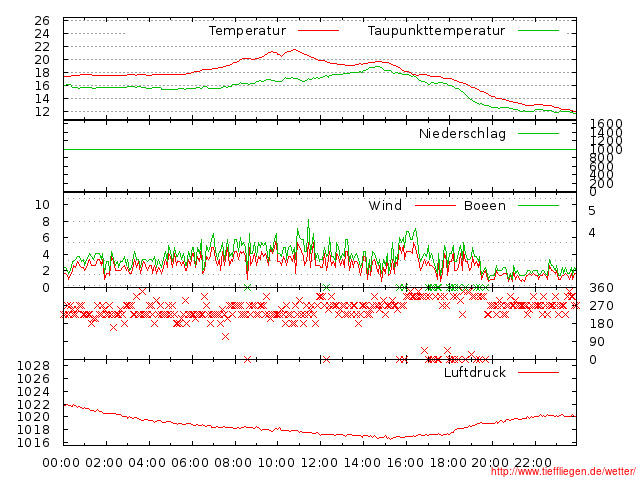This screenshot has height=480, width=640.
Task: Click the 06:00 time axis label
Action: click(190, 463)
